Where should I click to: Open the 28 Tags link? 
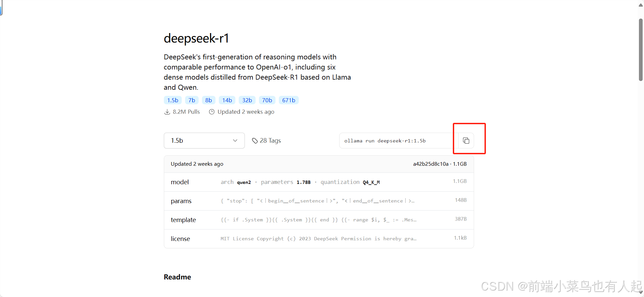click(266, 140)
